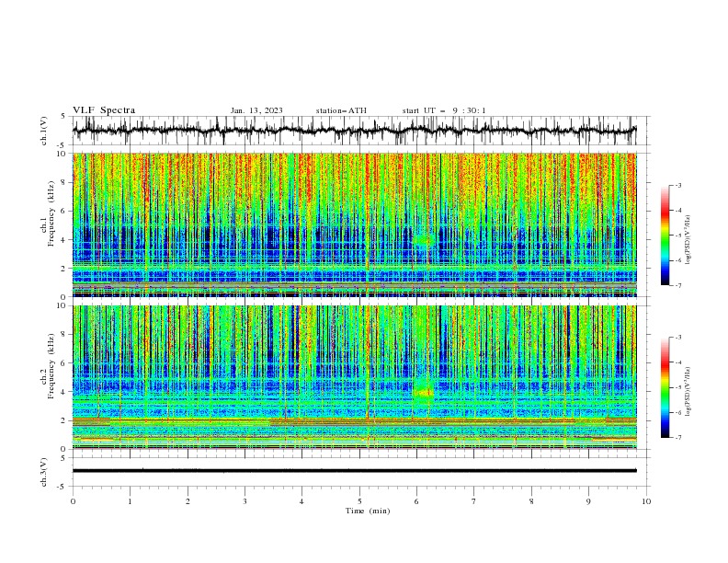Click time axis tick label "2"
Screen dimensions: 728x563
coord(188,501)
